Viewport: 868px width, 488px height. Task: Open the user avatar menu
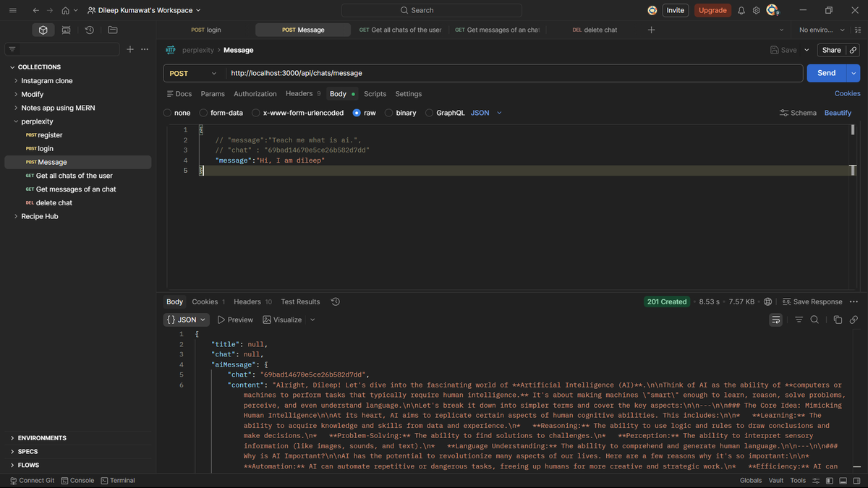(x=773, y=10)
